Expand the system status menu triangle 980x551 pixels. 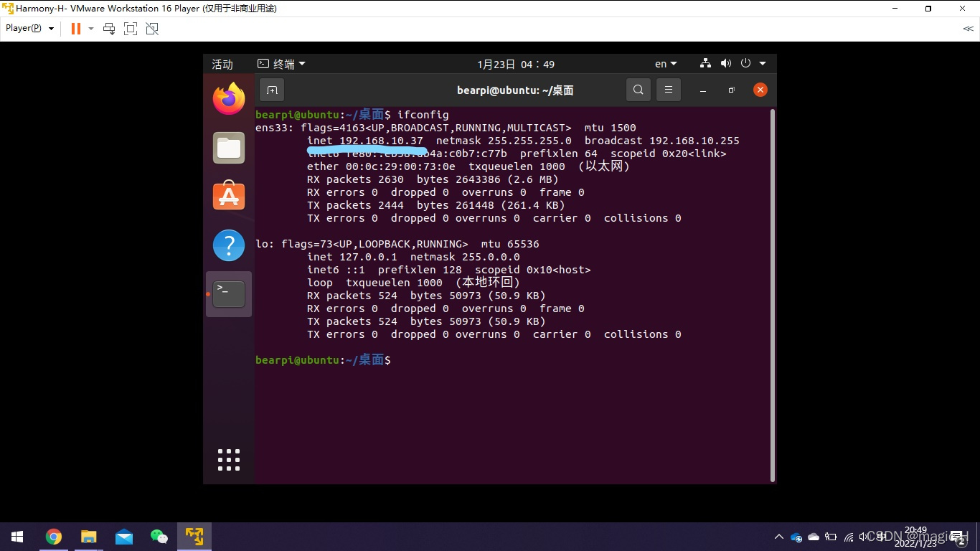[x=762, y=63]
